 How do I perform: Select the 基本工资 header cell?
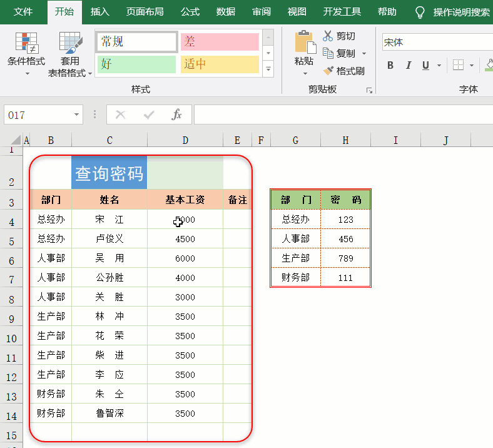pos(185,200)
